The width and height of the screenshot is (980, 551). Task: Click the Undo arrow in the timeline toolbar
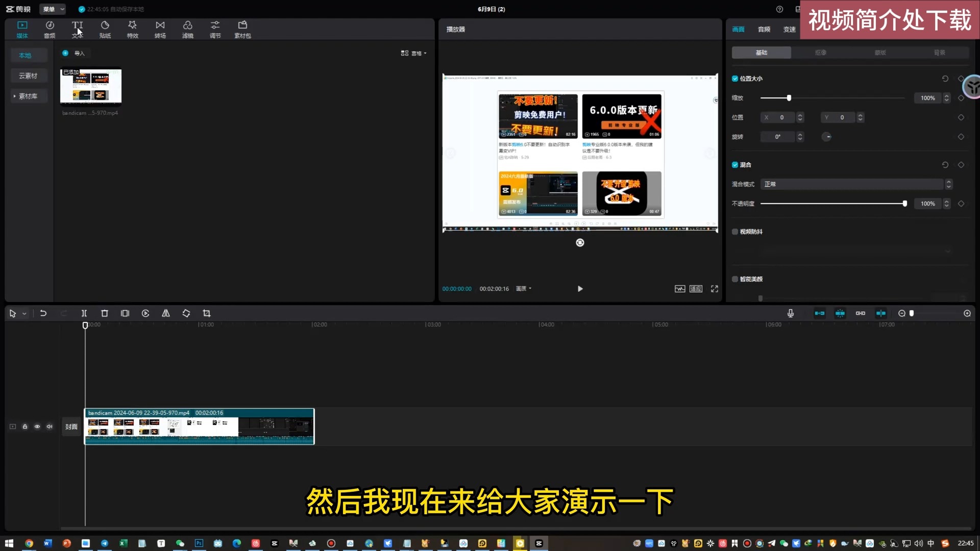coord(43,313)
